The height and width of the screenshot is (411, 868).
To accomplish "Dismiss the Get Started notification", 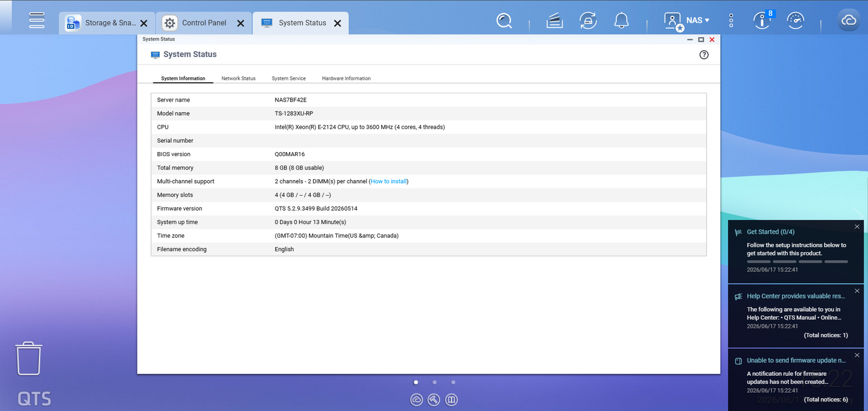I will point(857,227).
